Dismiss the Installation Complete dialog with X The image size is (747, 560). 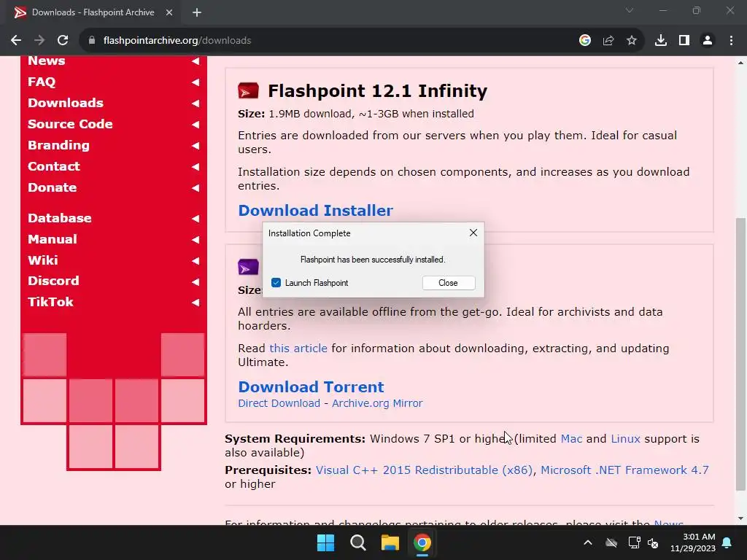473,233
